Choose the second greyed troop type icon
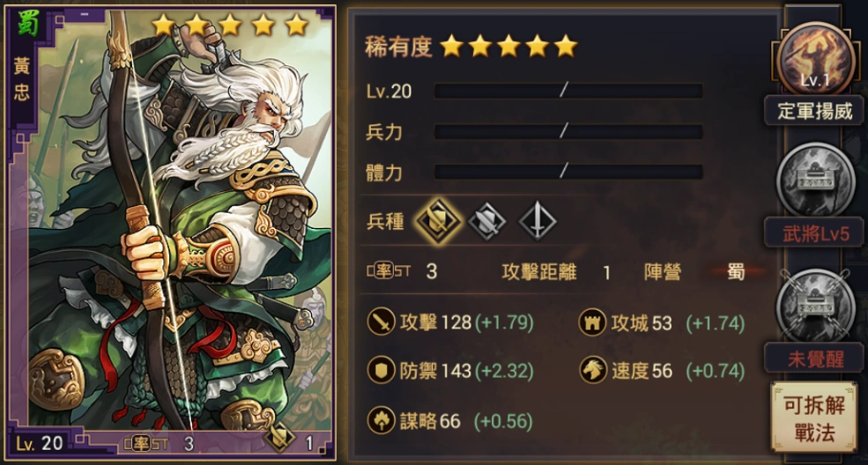Image resolution: width=868 pixels, height=465 pixels. point(487,222)
